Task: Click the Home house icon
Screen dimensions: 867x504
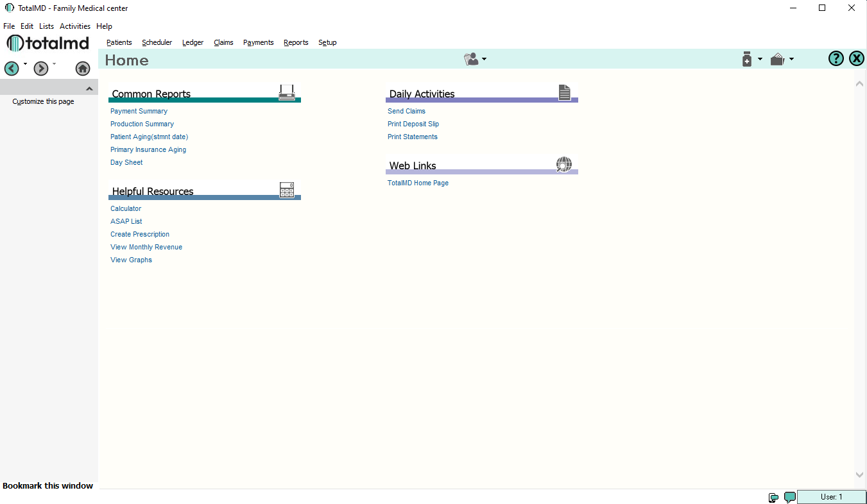Action: [83, 68]
